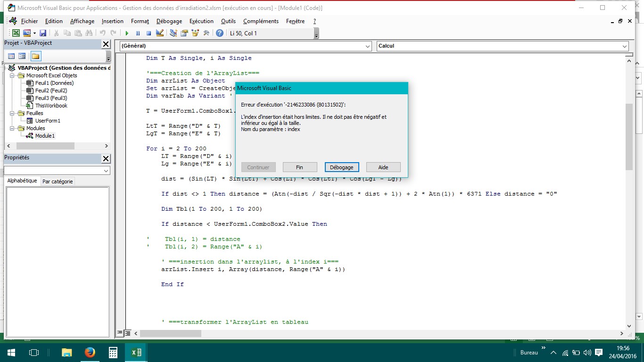644x362 pixels.
Task: Open the Properties object selector dropdown
Action: [x=106, y=171]
